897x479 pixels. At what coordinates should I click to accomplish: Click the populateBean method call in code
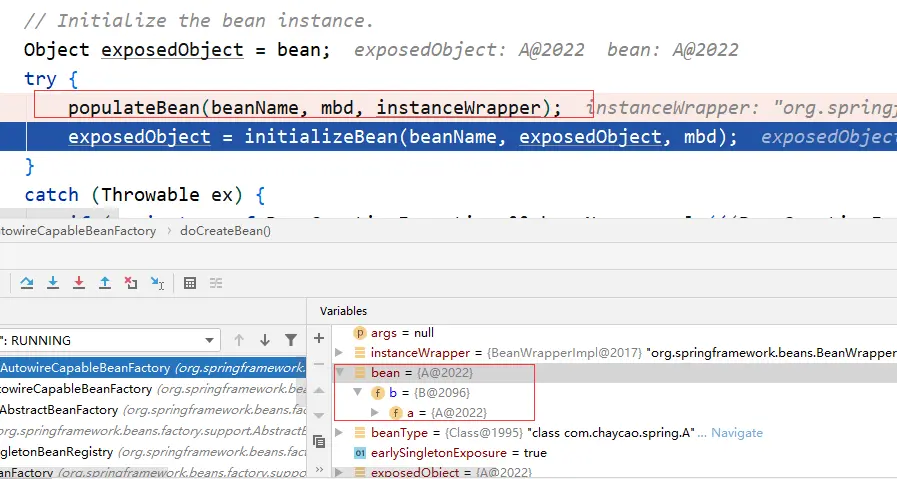pos(315,108)
